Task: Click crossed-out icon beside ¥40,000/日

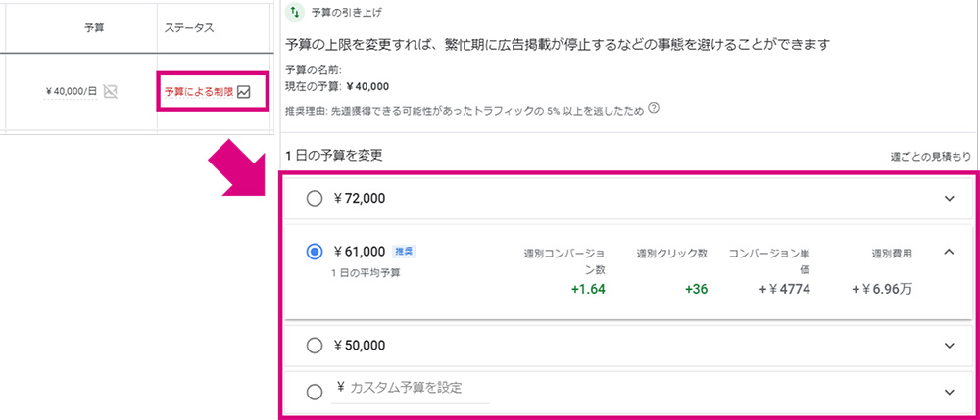Action: [111, 92]
